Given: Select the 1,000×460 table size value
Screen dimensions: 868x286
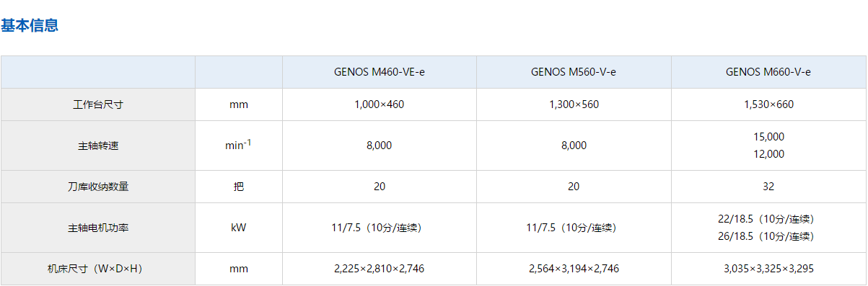Looking at the screenshot, I should [x=380, y=104].
